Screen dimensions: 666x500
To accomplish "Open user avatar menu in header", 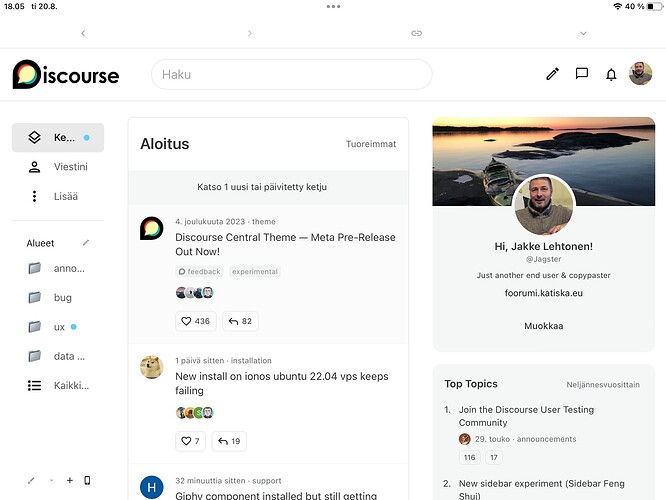I will [640, 73].
